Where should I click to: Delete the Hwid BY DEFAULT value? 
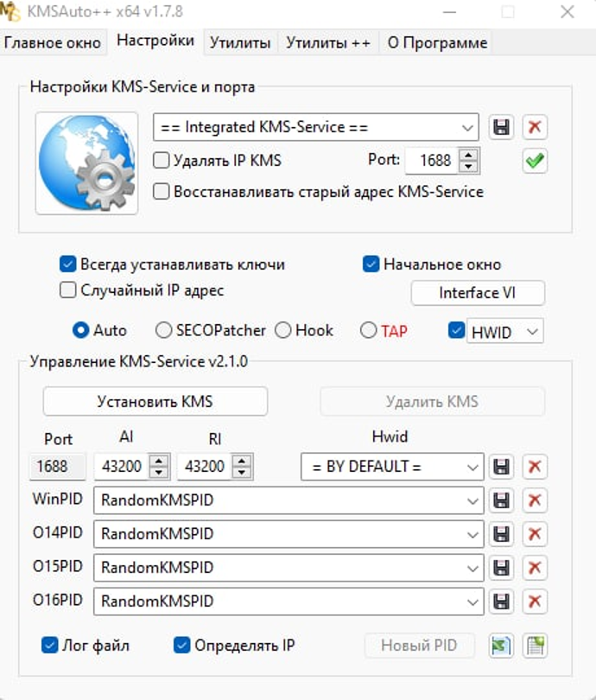[x=535, y=467]
